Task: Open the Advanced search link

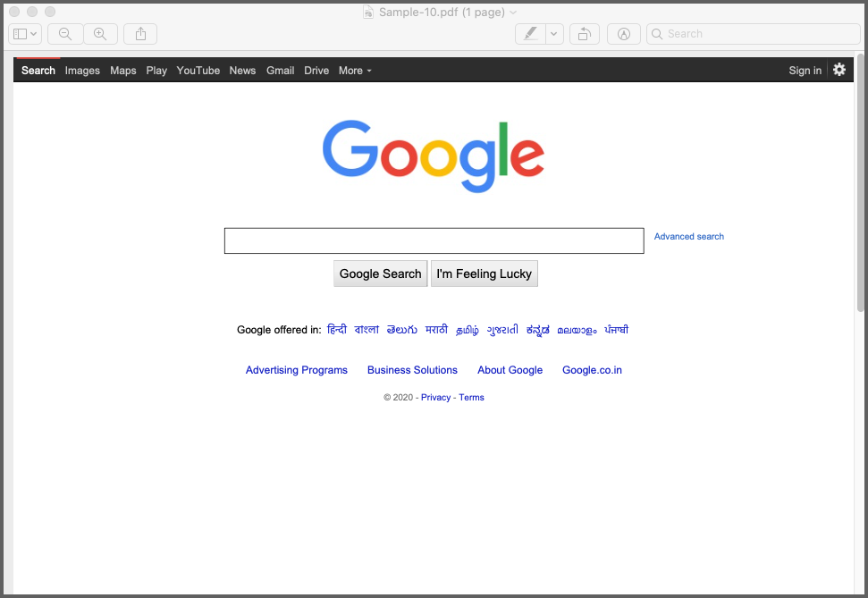Action: 688,237
